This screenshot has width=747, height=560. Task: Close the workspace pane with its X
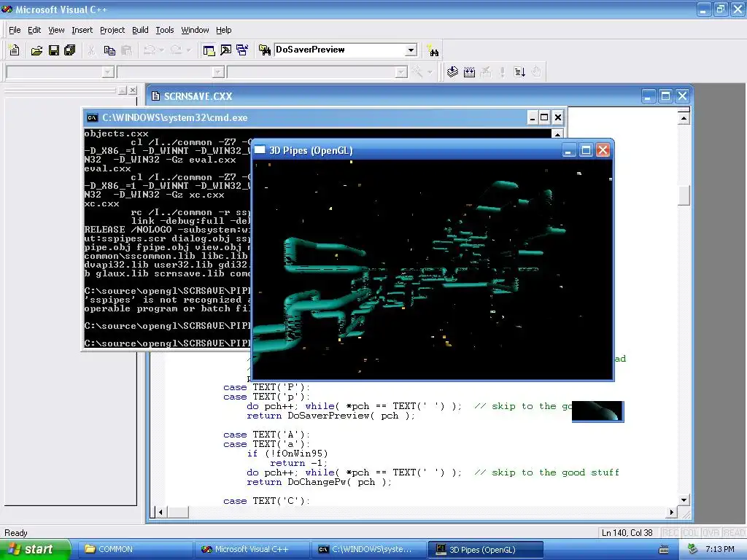(x=133, y=90)
